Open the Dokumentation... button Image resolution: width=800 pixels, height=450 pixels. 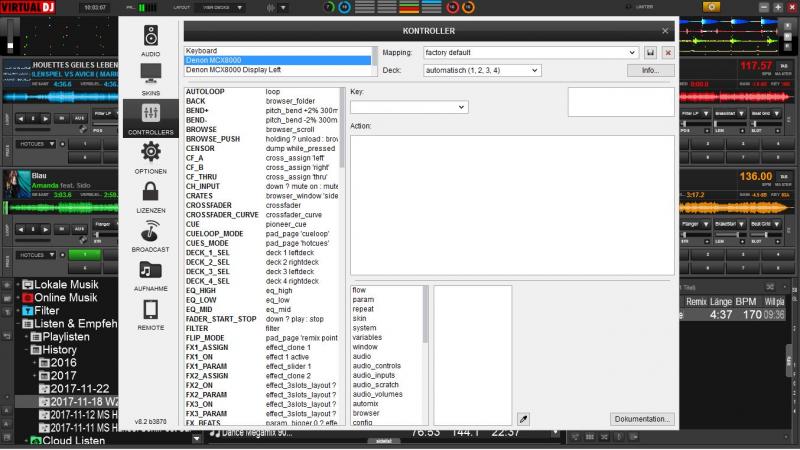point(642,419)
